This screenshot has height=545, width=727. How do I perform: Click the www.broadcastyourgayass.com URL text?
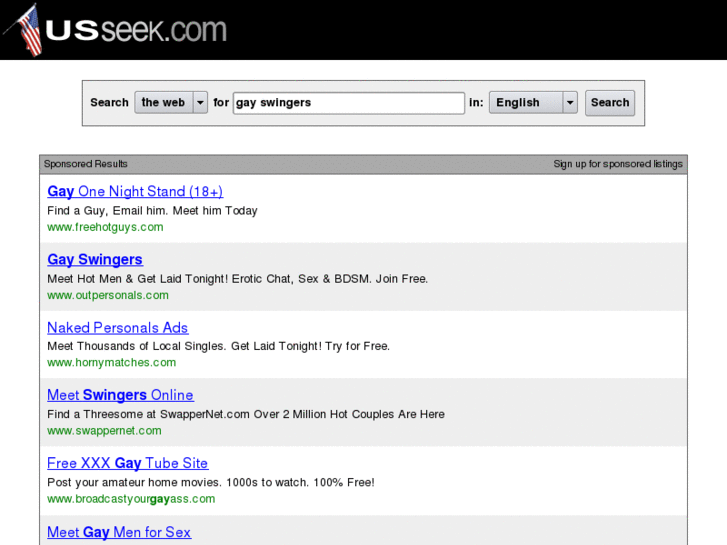coord(131,499)
